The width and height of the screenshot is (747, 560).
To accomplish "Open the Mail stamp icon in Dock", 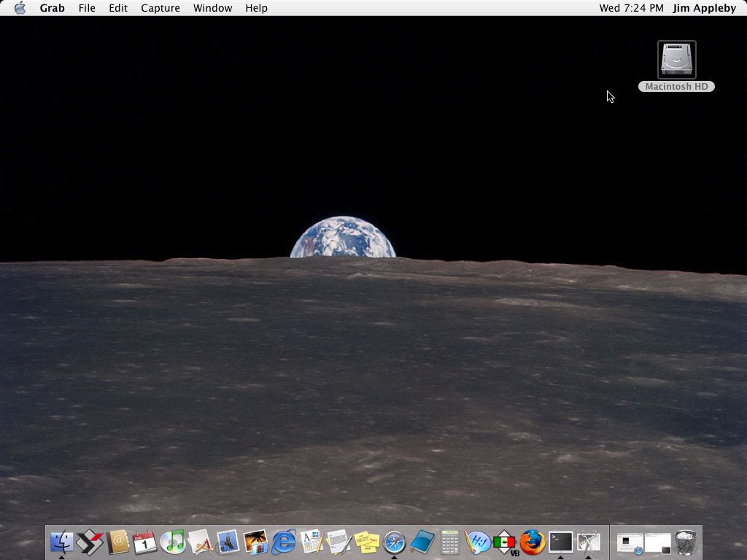I will (x=228, y=542).
